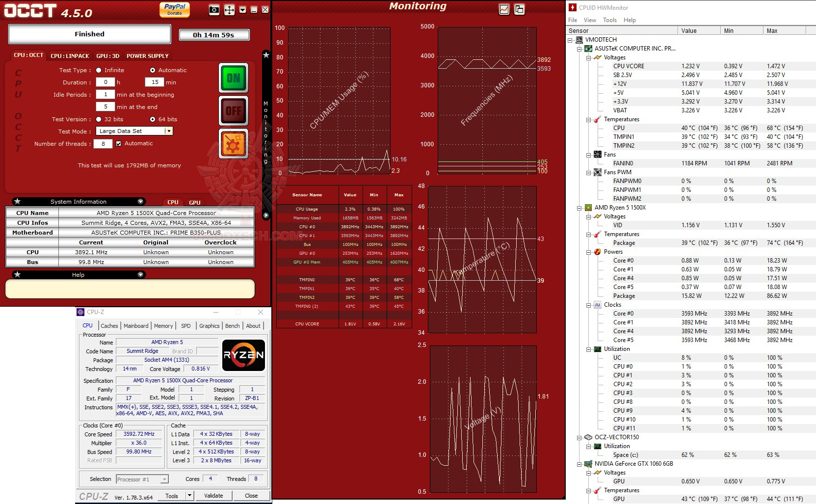Click the Powers flame icon under AMD Ryzen
Image resolution: width=816 pixels, height=504 pixels.
point(597,252)
